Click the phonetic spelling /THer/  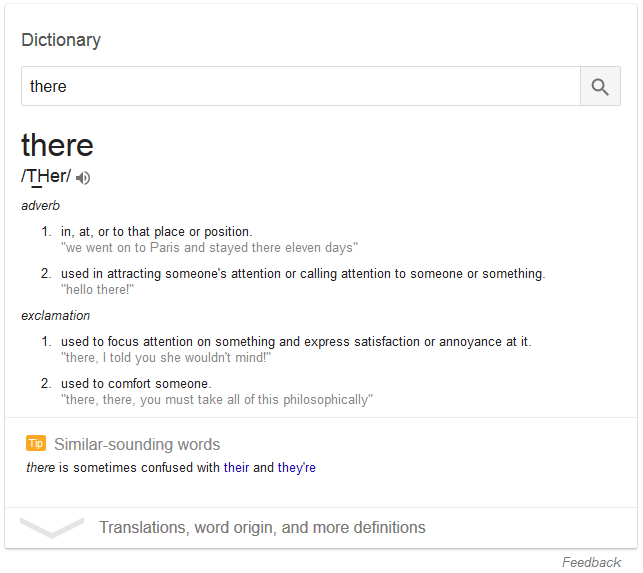click(46, 177)
